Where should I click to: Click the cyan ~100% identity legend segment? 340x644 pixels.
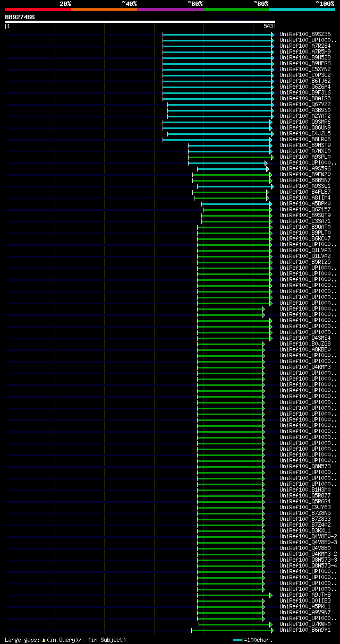pyautogui.click(x=302, y=10)
